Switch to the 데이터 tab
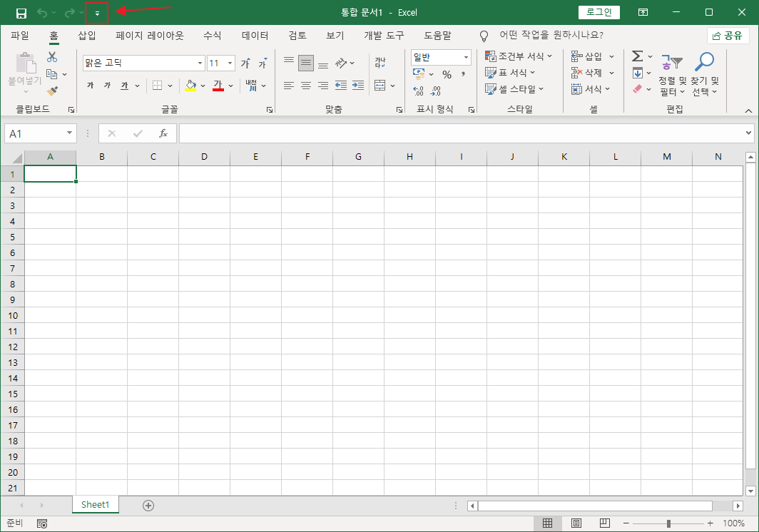This screenshot has height=532, width=759. (255, 36)
